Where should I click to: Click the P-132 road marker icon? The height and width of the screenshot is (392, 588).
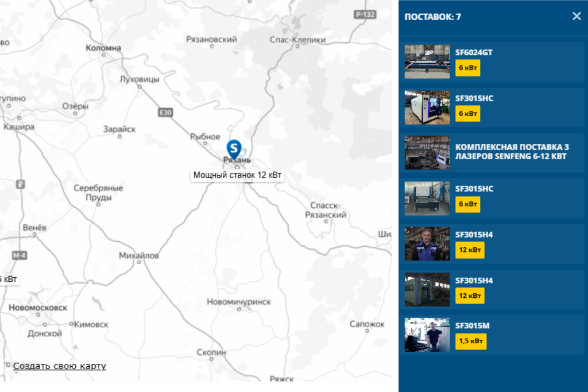click(x=365, y=14)
